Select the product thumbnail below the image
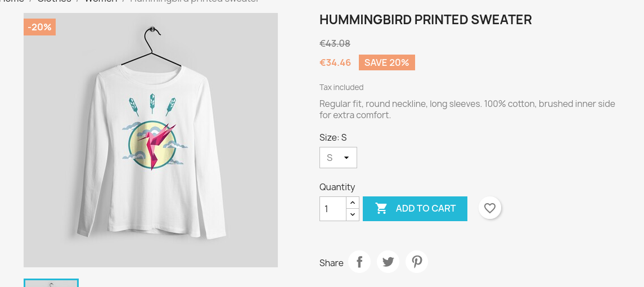The height and width of the screenshot is (287, 644). coord(51,283)
